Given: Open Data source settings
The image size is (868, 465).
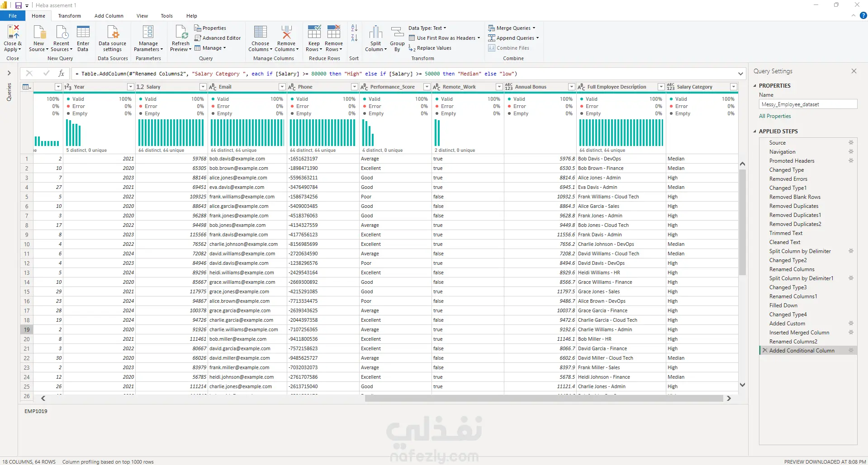Looking at the screenshot, I should 112,38.
